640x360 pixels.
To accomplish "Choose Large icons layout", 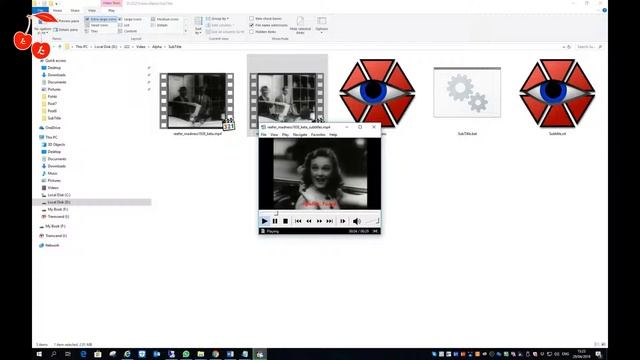I will 131,19.
